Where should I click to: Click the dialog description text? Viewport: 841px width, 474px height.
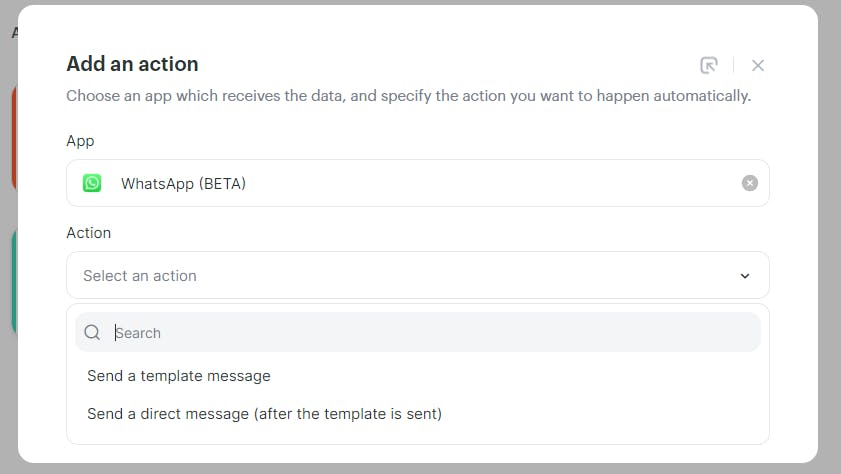coord(409,96)
